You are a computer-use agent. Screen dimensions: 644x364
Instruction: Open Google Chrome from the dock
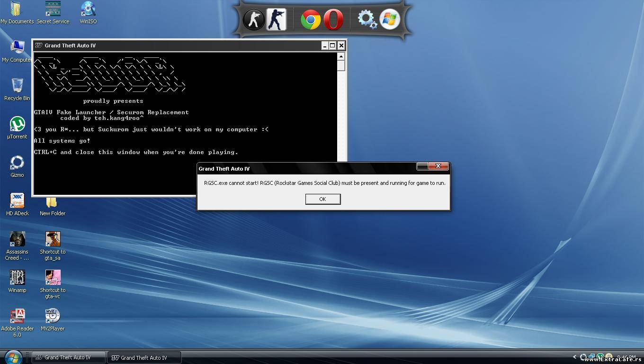tap(311, 20)
